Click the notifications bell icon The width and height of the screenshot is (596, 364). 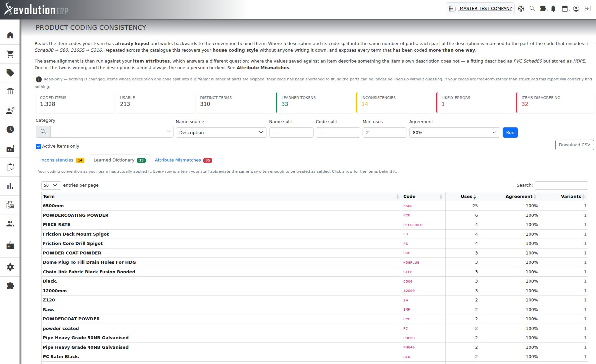pos(553,9)
